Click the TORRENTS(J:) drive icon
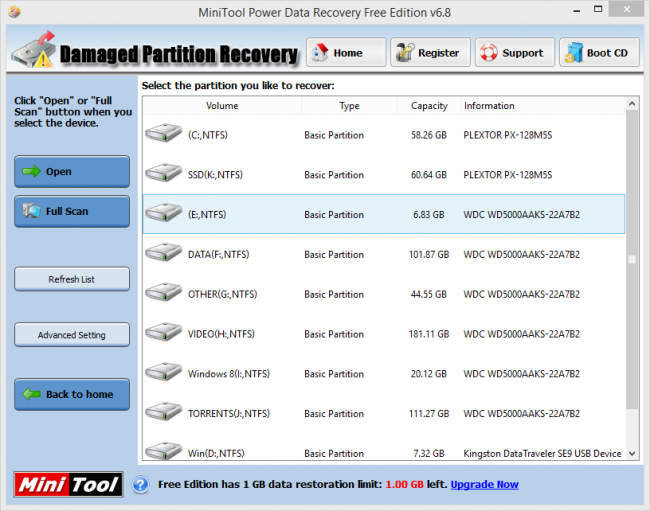Viewport: 650px width, 511px height. tap(164, 413)
